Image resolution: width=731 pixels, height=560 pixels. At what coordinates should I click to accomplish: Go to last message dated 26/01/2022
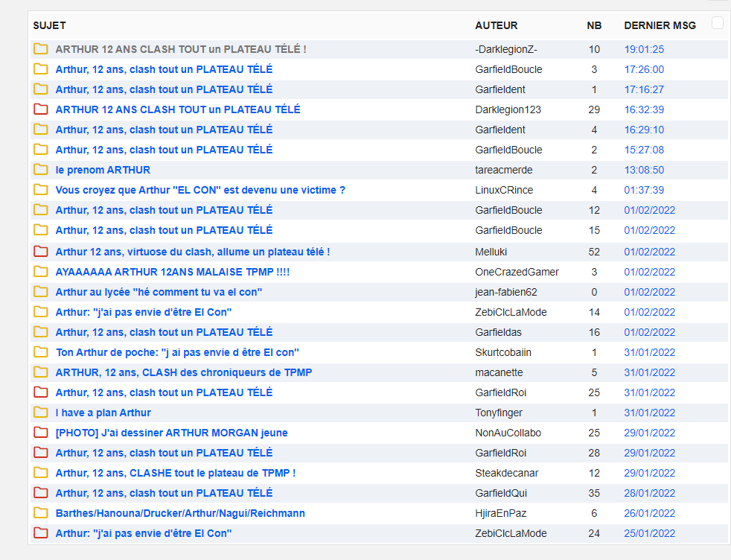[649, 513]
